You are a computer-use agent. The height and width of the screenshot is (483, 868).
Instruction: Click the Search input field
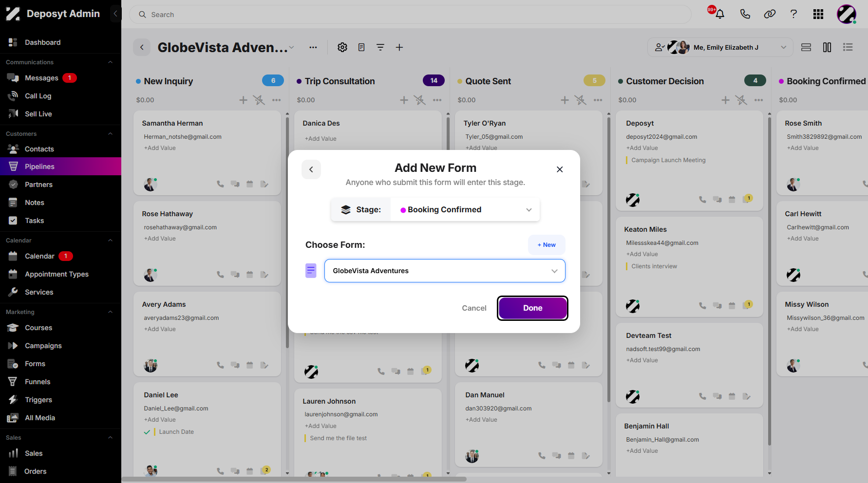pyautogui.click(x=410, y=15)
